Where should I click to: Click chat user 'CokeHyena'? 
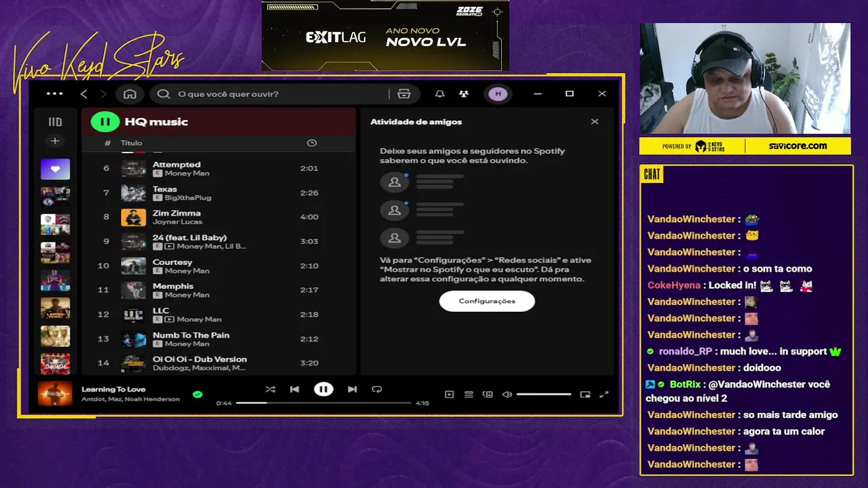[674, 285]
